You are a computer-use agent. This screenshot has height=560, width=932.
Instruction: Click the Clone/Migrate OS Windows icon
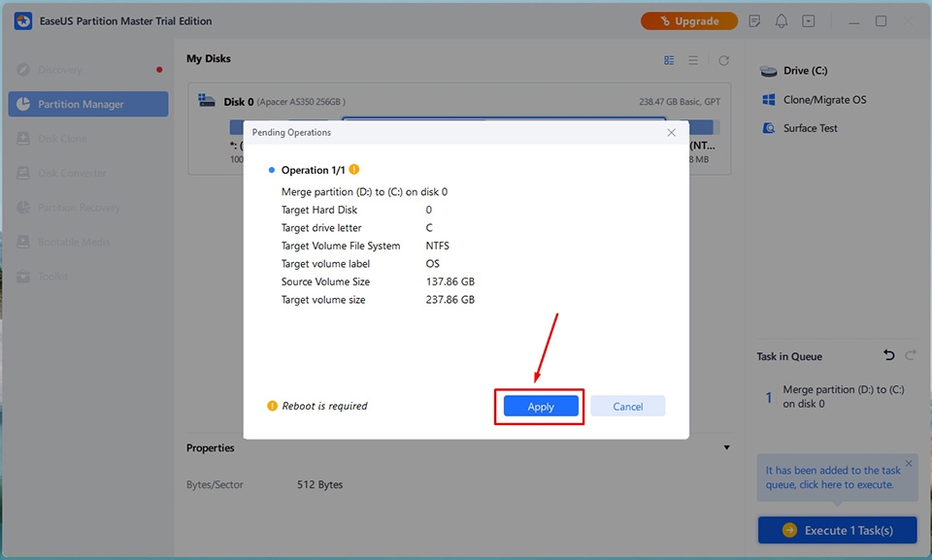pyautogui.click(x=769, y=100)
